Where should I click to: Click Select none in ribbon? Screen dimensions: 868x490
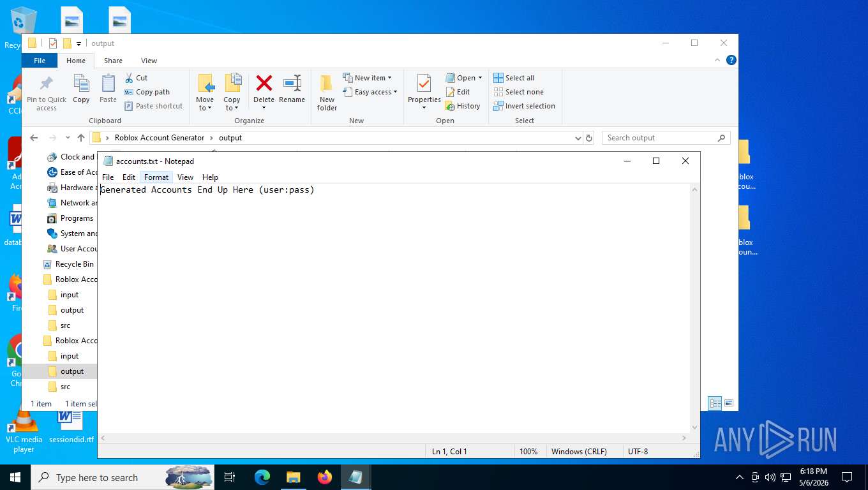coord(518,92)
